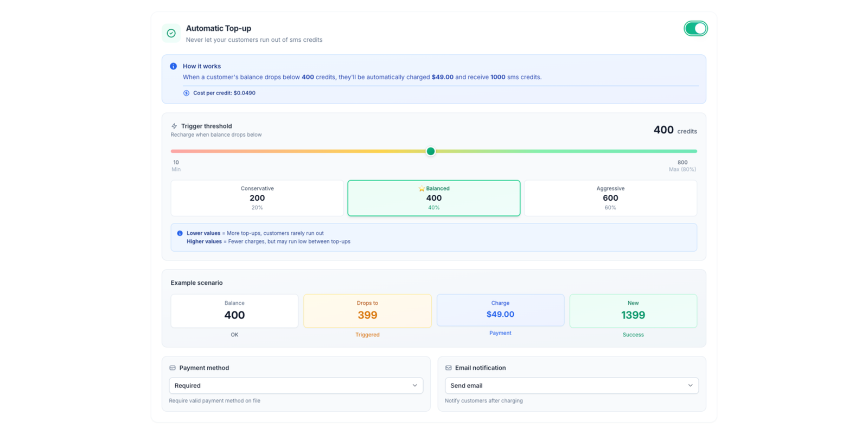Select the Conservative 200 preset option

pyautogui.click(x=257, y=198)
